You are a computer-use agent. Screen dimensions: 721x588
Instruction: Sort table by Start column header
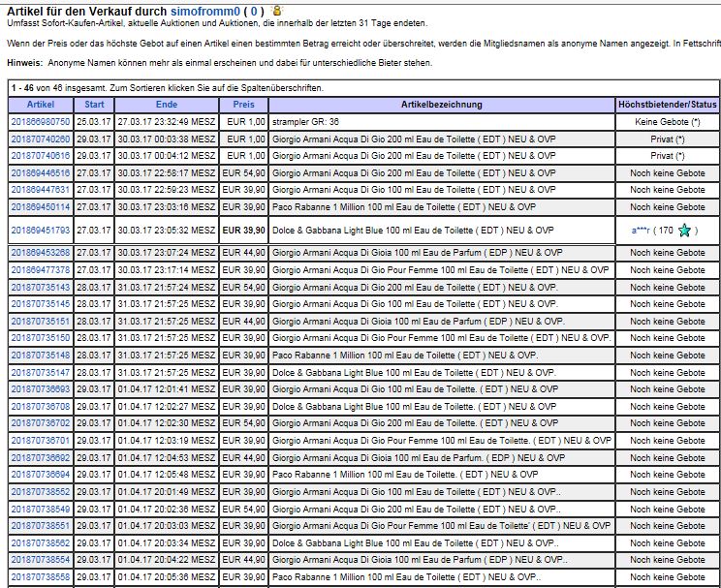pyautogui.click(x=94, y=105)
